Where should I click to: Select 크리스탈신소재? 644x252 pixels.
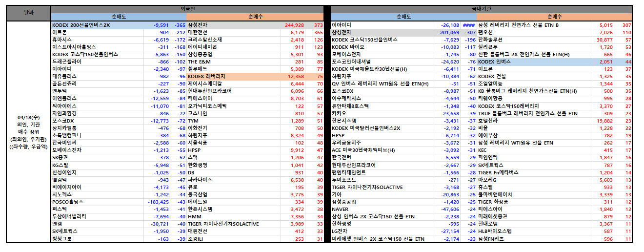[234, 40]
